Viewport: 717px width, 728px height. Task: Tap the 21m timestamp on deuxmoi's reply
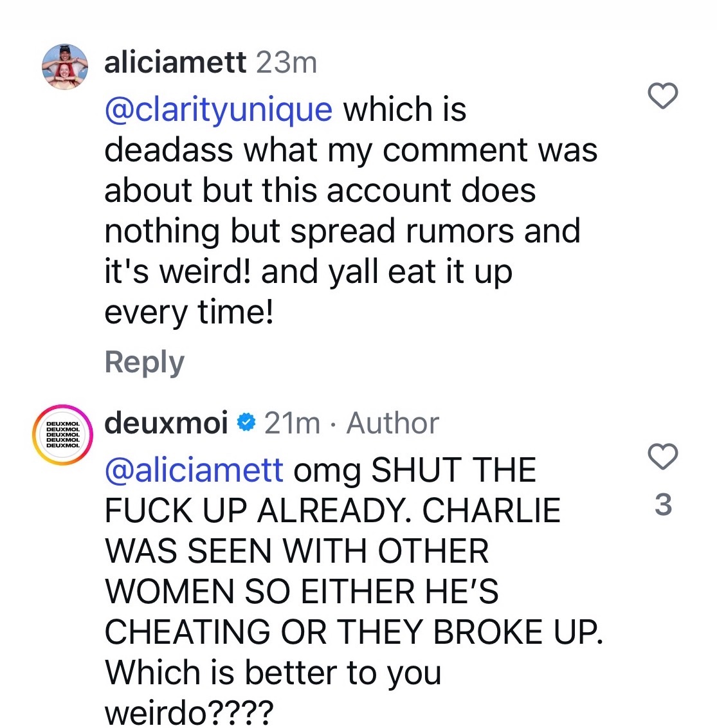click(292, 423)
